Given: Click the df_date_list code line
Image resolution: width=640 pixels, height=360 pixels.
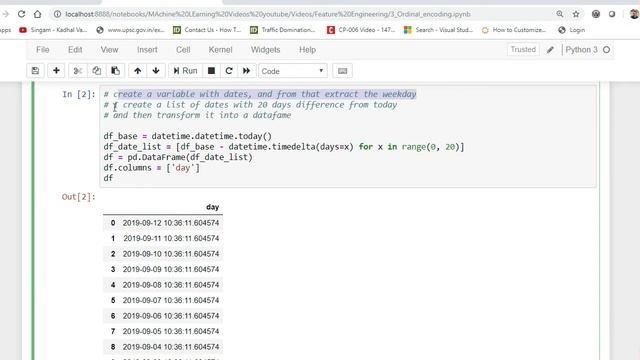Looking at the screenshot, I should click(284, 147).
